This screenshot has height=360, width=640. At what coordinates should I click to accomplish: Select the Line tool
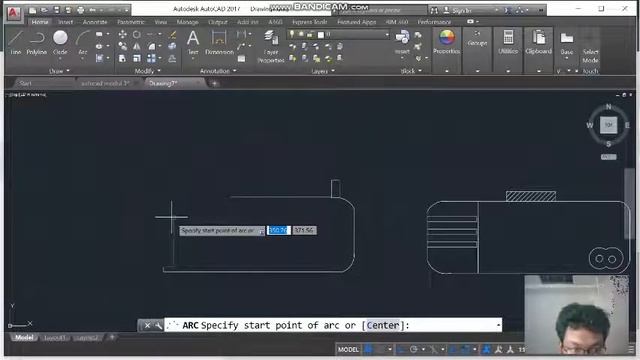pyautogui.click(x=16, y=42)
